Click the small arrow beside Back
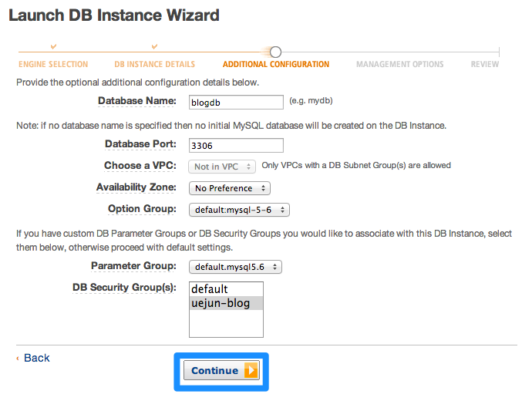The height and width of the screenshot is (401, 532). (x=19, y=359)
